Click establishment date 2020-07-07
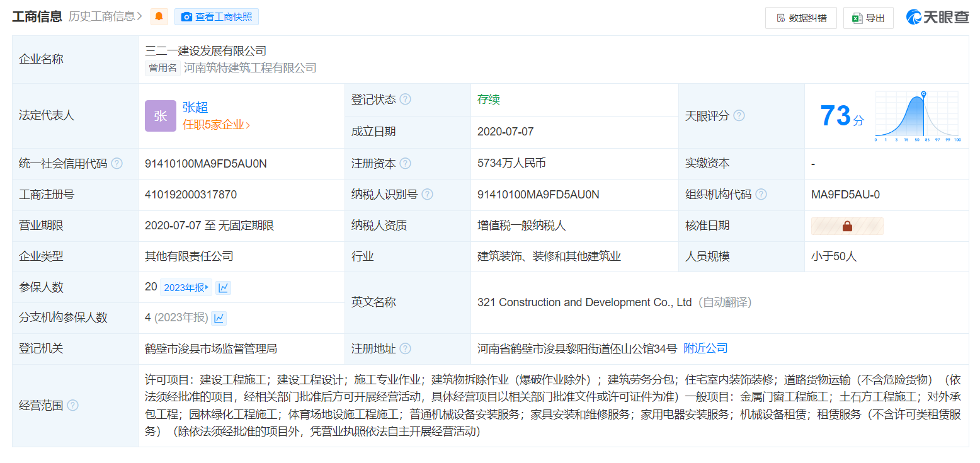The height and width of the screenshot is (463, 980). [505, 132]
